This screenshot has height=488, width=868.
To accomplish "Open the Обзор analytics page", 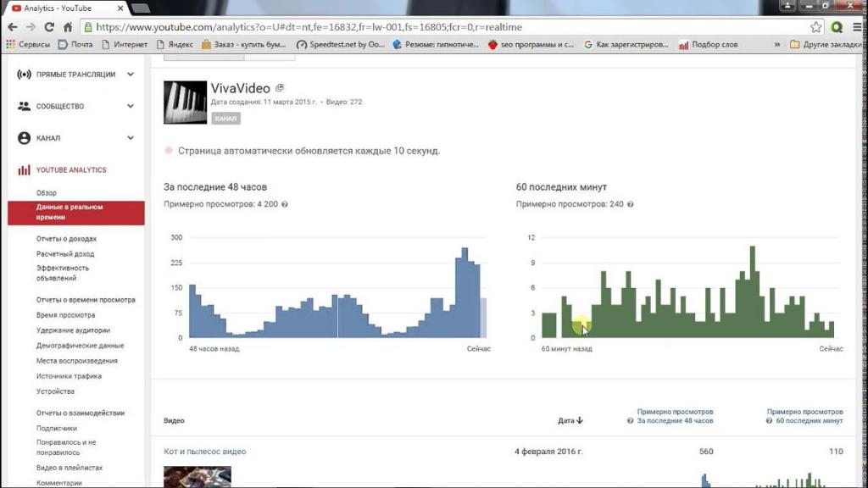I will tap(47, 193).
